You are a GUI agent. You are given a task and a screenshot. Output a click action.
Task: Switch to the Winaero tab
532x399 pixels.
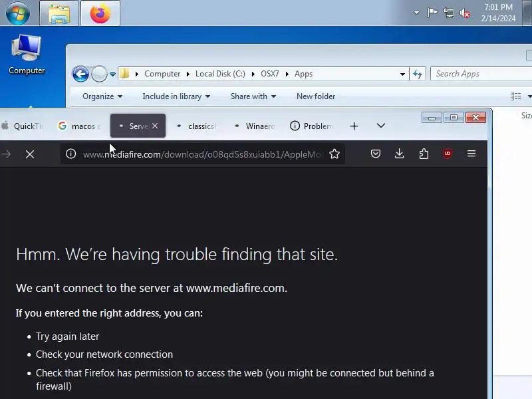(255, 126)
